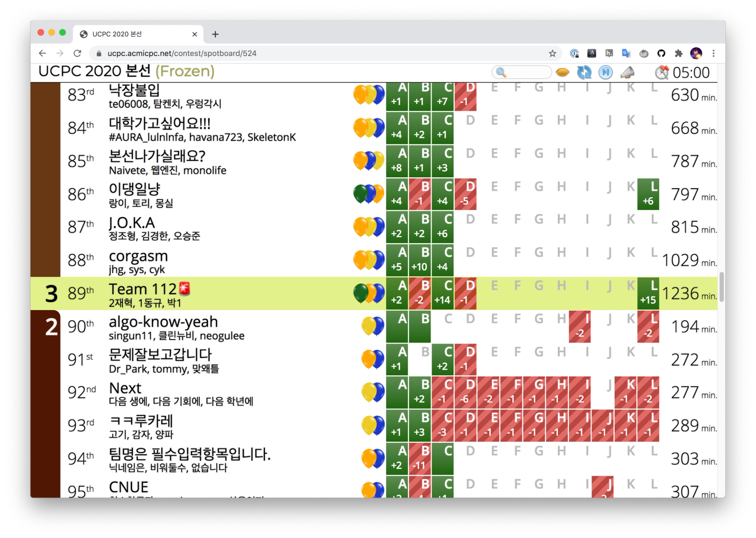Click the megaphone notification icon
The image size is (756, 538).
[x=627, y=72]
